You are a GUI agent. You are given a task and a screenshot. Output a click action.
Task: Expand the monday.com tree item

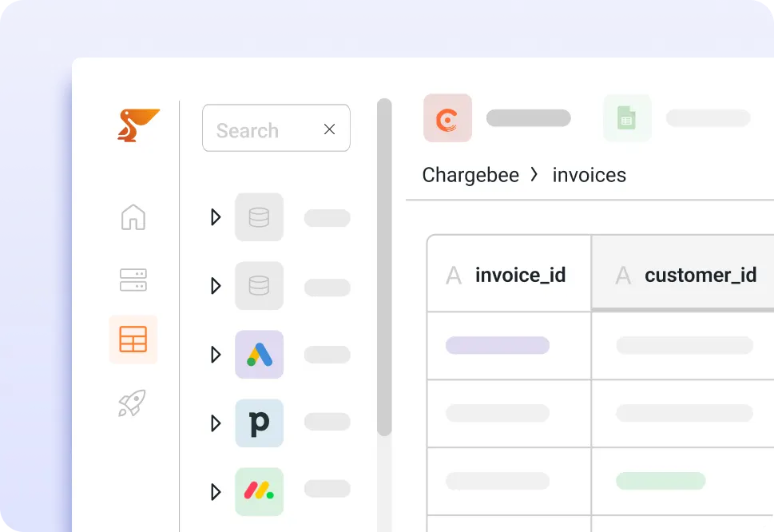[x=215, y=491]
